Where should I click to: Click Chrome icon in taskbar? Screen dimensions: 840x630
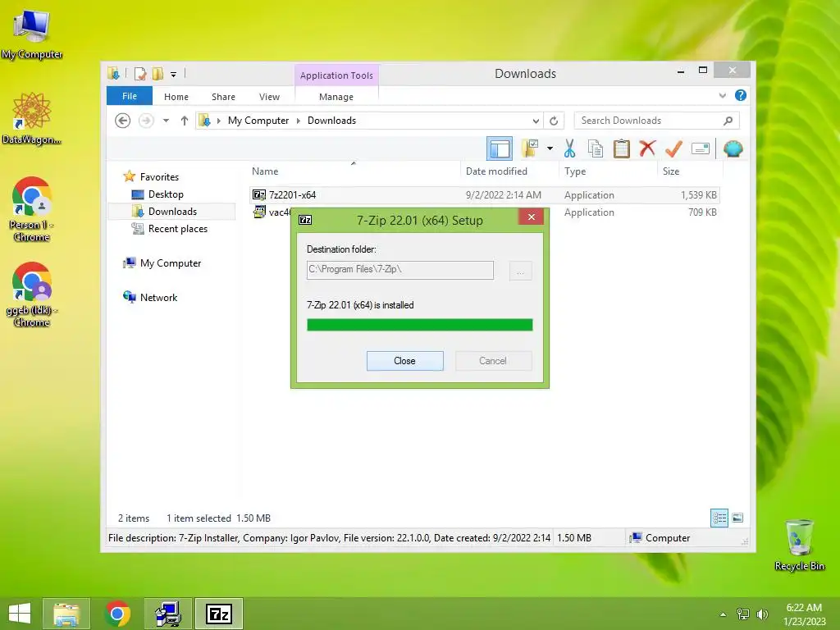(118, 613)
